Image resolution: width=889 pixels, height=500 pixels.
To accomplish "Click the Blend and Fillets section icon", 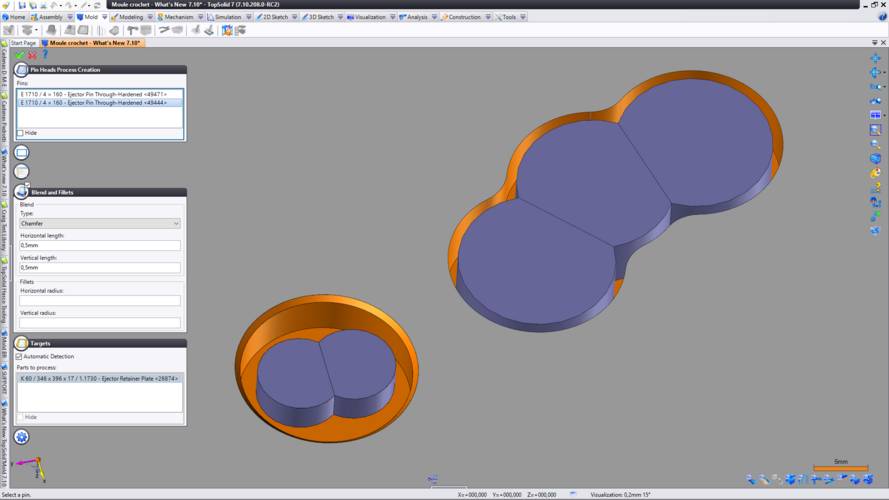I will click(x=21, y=191).
